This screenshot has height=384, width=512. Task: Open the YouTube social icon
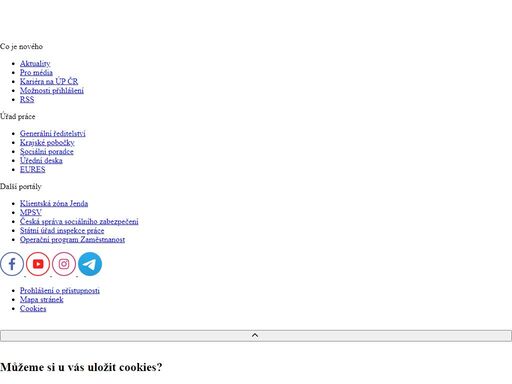pos(38,264)
